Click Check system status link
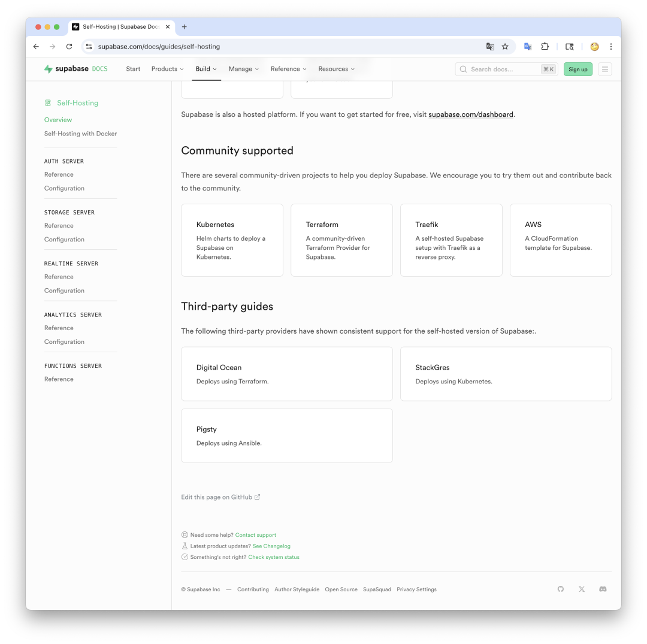Image resolution: width=647 pixels, height=644 pixels. tap(274, 557)
